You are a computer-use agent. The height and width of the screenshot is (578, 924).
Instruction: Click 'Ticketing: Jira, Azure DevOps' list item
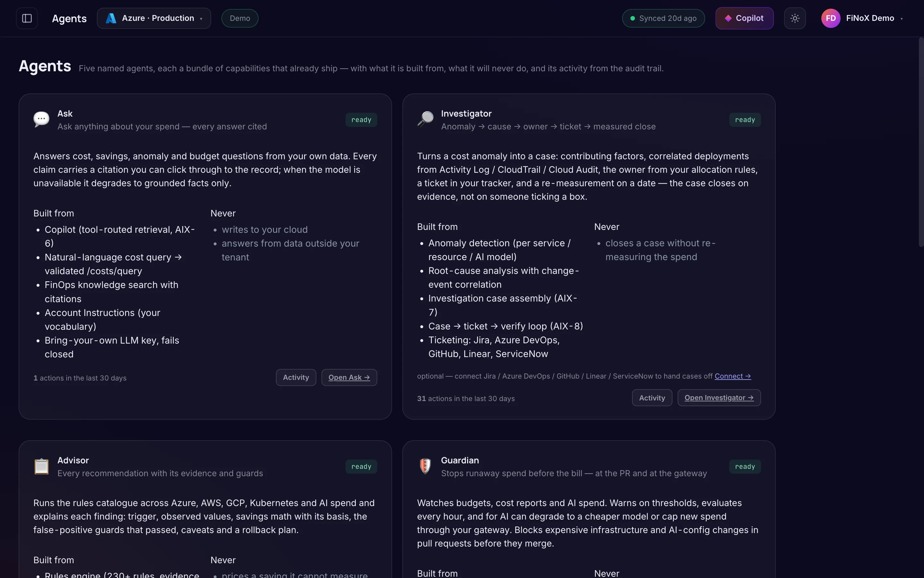pos(494,347)
